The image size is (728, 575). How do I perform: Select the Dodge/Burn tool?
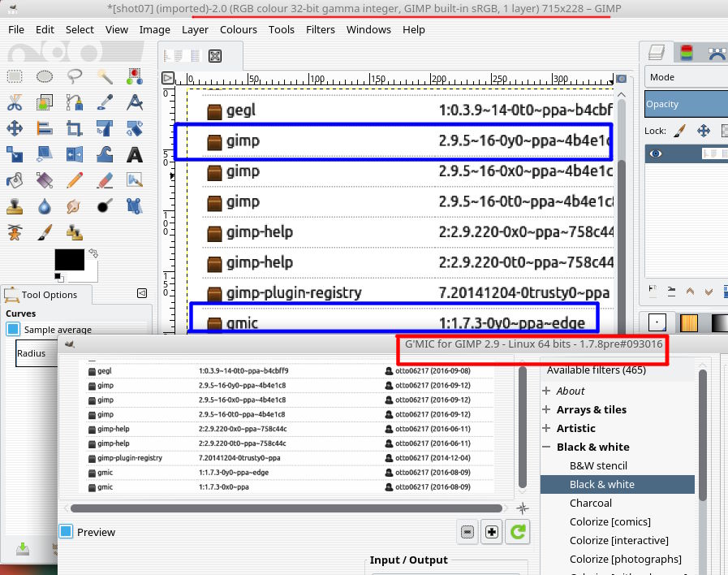(105, 206)
